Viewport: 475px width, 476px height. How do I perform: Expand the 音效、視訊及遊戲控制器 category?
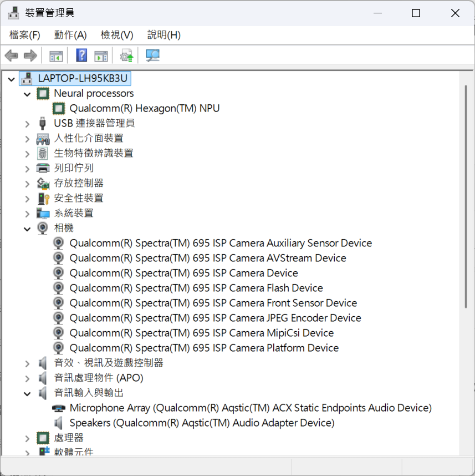tap(27, 364)
